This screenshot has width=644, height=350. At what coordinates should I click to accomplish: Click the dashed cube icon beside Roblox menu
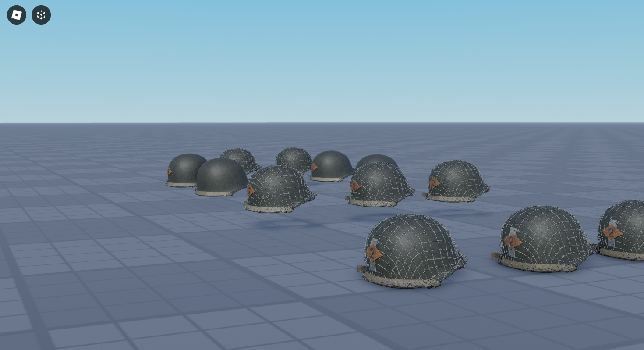41,15
